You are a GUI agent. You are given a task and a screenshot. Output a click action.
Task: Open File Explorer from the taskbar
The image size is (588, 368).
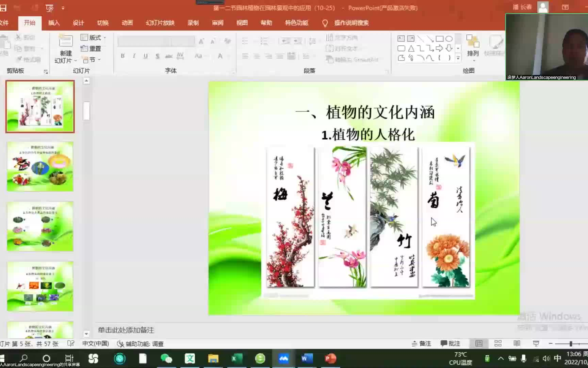213,358
